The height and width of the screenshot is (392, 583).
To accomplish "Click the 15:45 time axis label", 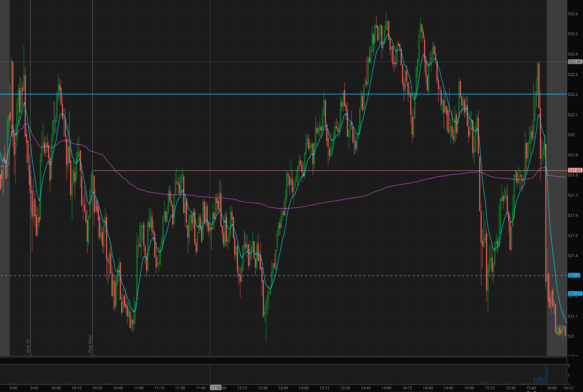I will [x=531, y=388].
